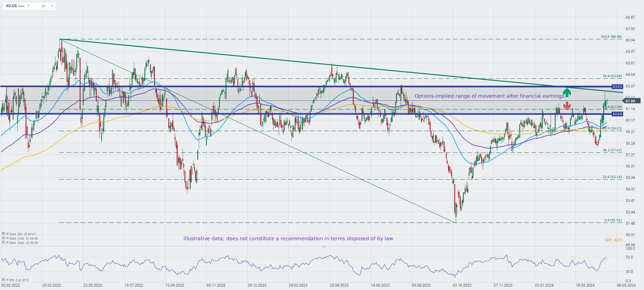
Task: Click the 18.03.2024 date on time axis
Action: [x=585, y=285]
